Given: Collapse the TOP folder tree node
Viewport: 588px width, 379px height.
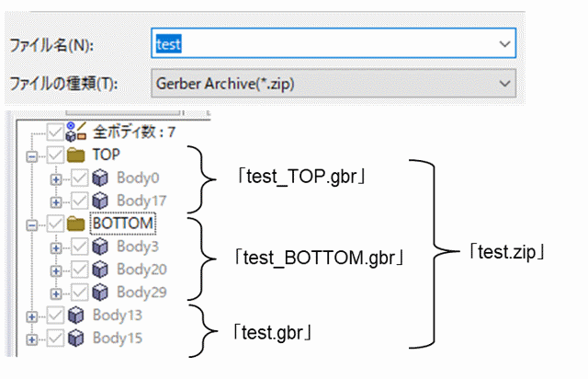Looking at the screenshot, I should tap(33, 155).
